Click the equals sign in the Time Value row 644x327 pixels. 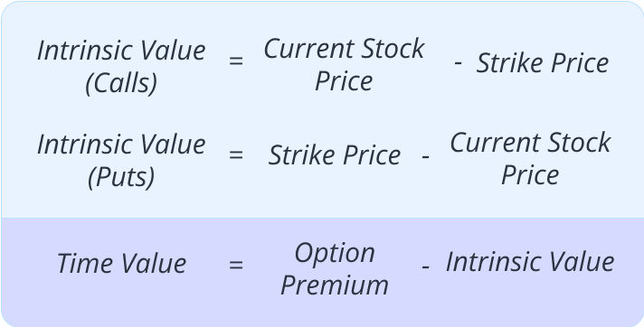(x=236, y=265)
